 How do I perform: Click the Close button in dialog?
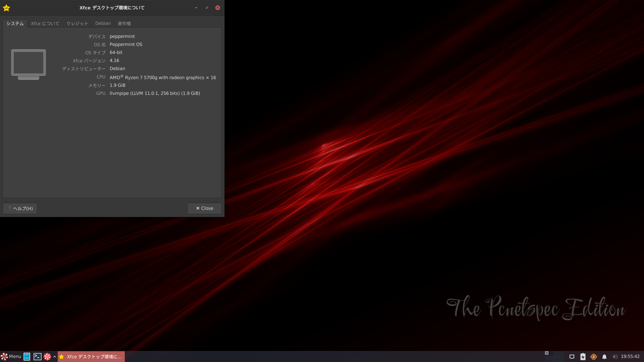[204, 208]
